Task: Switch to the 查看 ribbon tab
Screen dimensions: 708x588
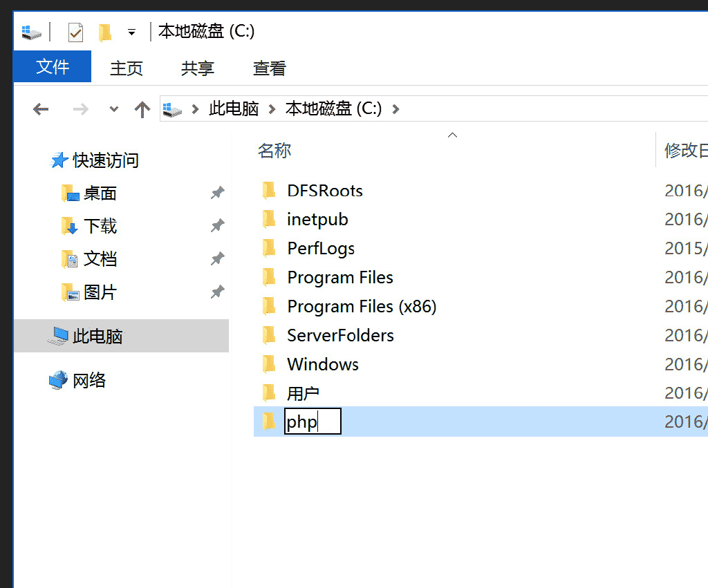Action: (x=269, y=68)
